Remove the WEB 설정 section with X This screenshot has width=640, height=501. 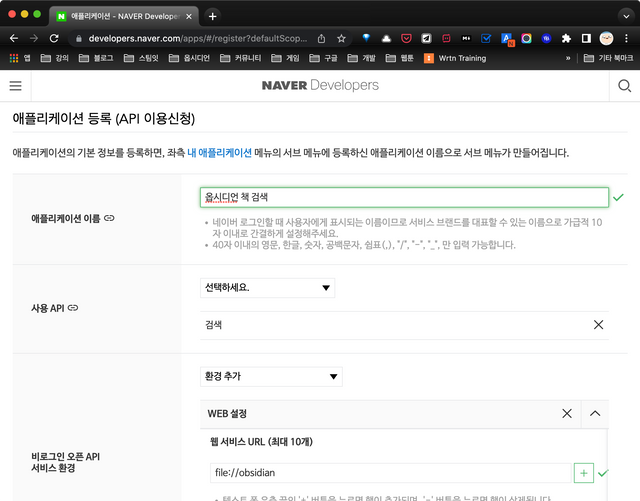[x=567, y=414]
